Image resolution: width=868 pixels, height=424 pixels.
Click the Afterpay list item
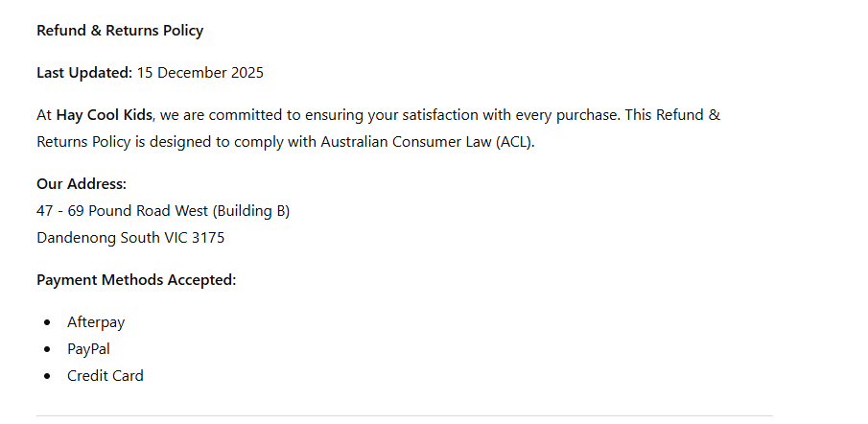coord(96,322)
